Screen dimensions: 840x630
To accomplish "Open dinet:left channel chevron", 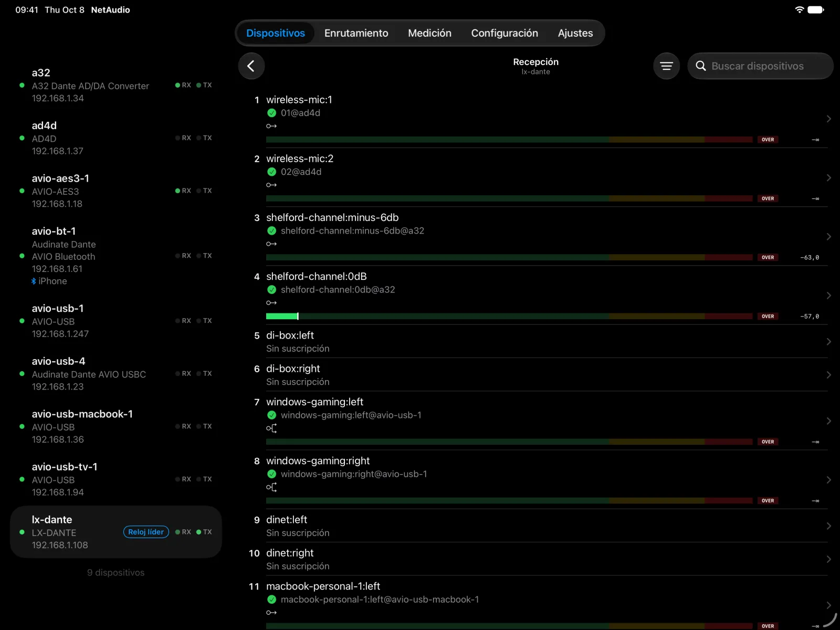I will click(x=828, y=526).
